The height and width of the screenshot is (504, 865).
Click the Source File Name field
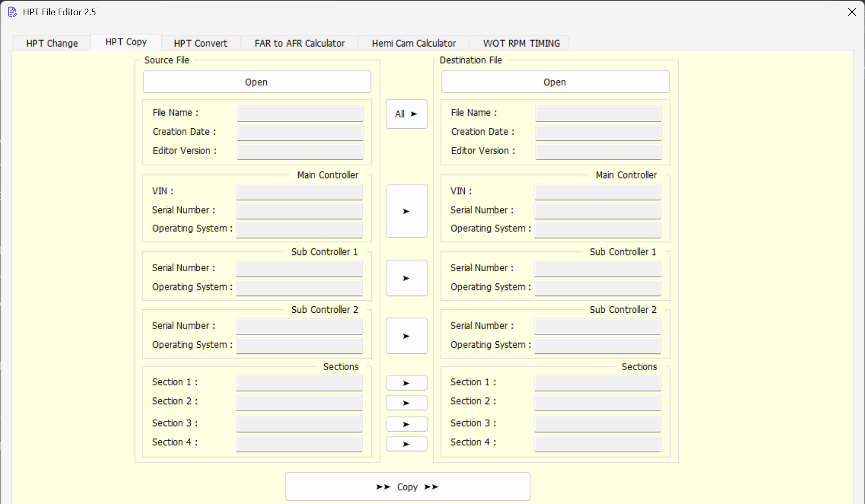point(299,113)
